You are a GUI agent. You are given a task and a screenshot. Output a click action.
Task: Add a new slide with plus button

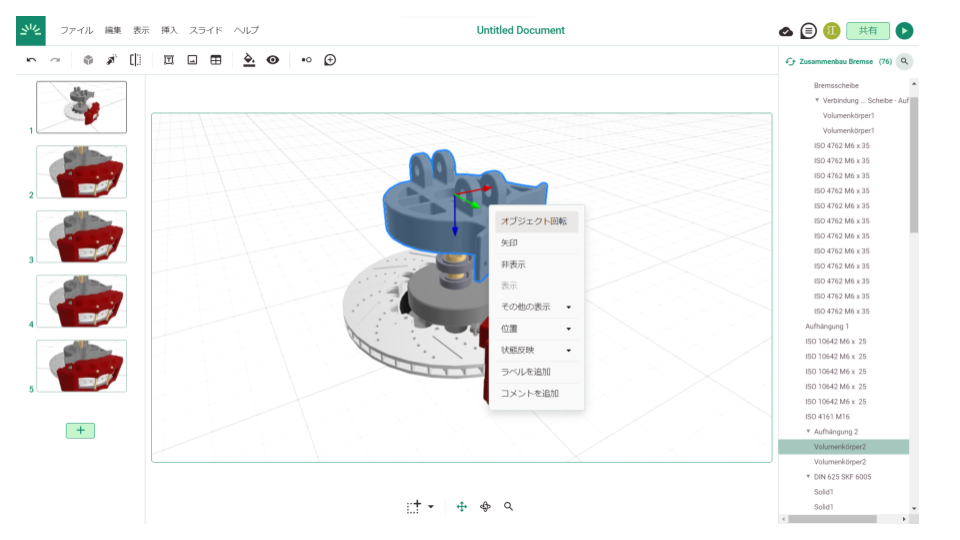pyautogui.click(x=80, y=430)
